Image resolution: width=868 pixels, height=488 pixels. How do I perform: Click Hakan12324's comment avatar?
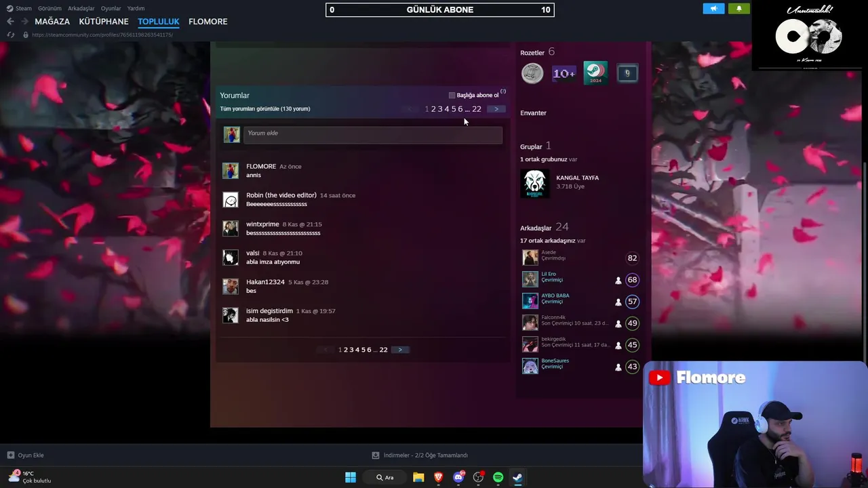click(231, 286)
